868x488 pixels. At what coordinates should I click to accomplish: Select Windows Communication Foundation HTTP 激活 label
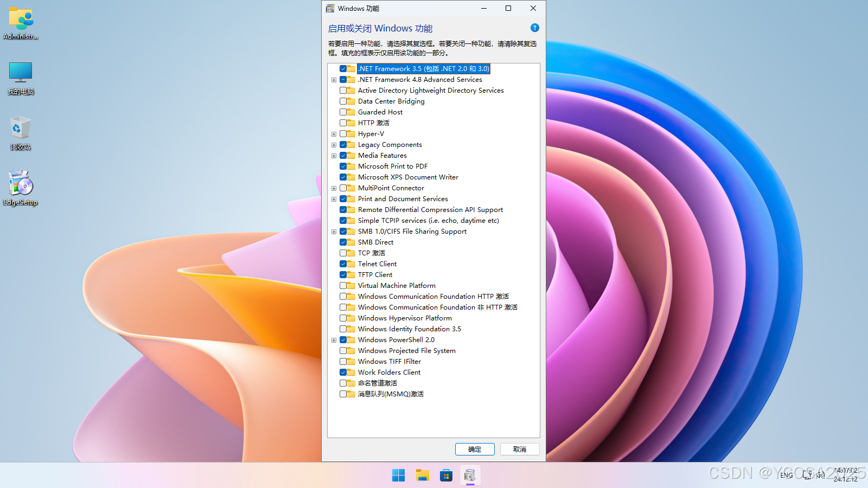(x=433, y=297)
